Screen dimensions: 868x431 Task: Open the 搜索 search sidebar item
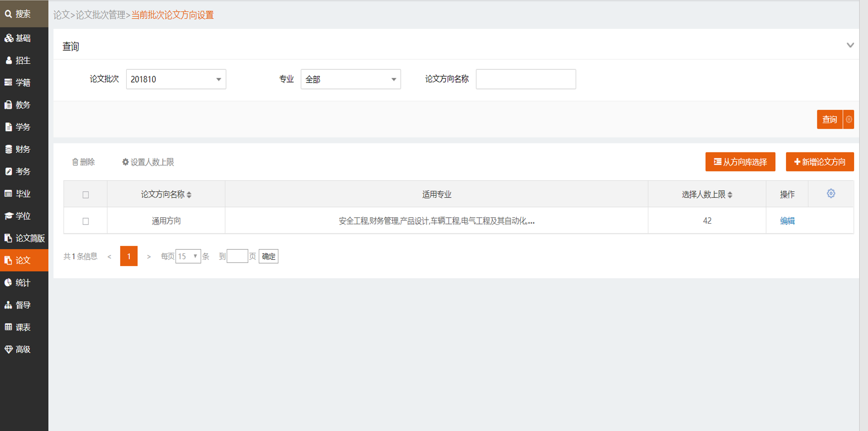tap(24, 14)
